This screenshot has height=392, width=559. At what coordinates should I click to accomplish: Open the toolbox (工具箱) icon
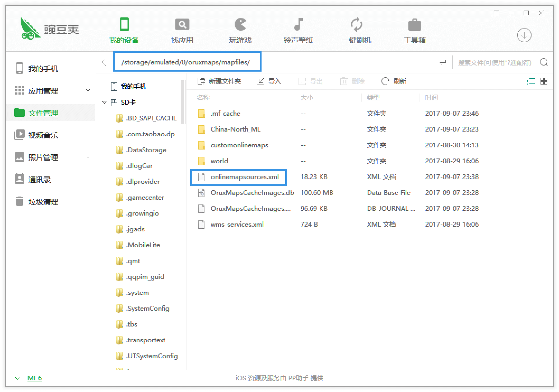pos(414,25)
